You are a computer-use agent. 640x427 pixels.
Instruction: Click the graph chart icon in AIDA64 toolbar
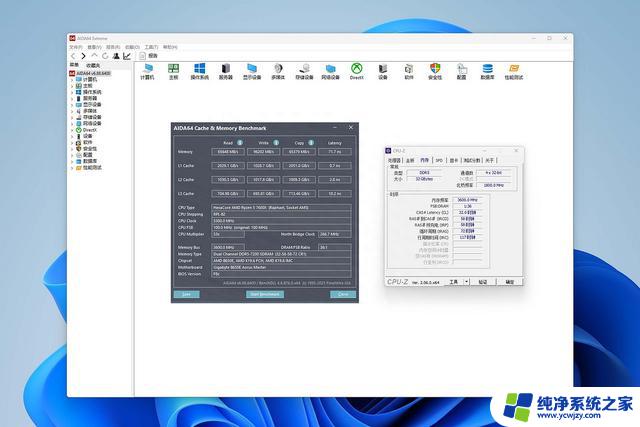coord(127,56)
